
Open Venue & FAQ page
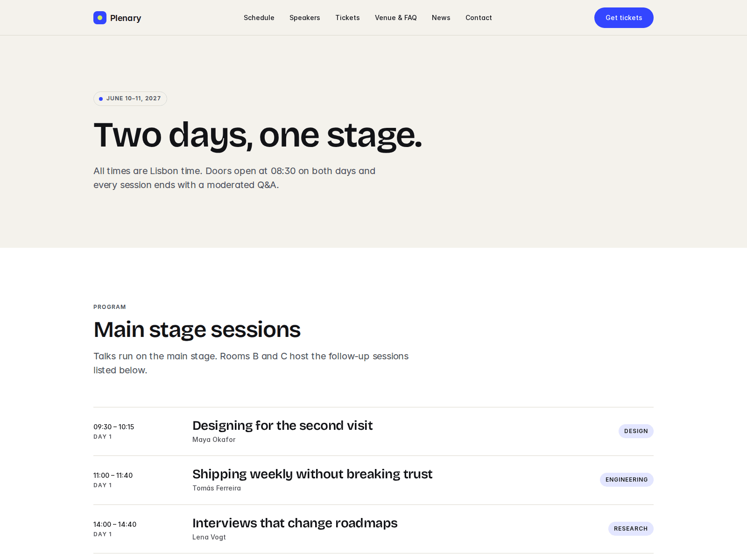pos(396,18)
